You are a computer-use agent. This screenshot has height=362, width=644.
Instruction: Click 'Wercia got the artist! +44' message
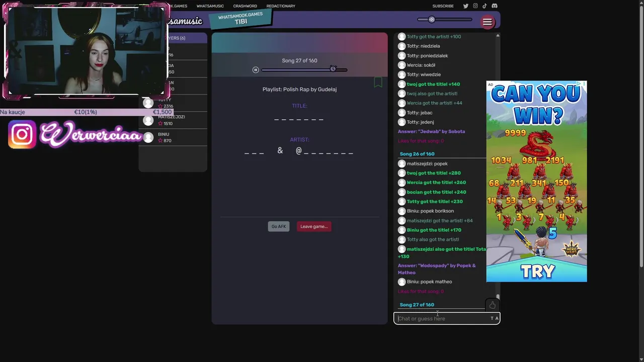point(434,103)
